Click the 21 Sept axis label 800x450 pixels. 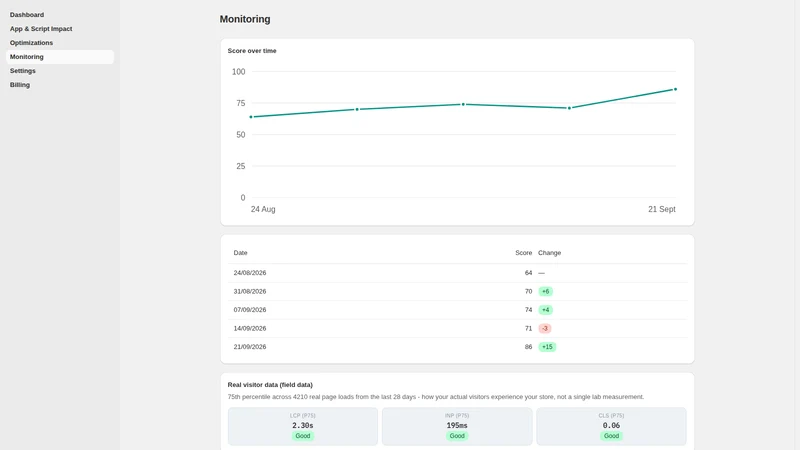(662, 209)
